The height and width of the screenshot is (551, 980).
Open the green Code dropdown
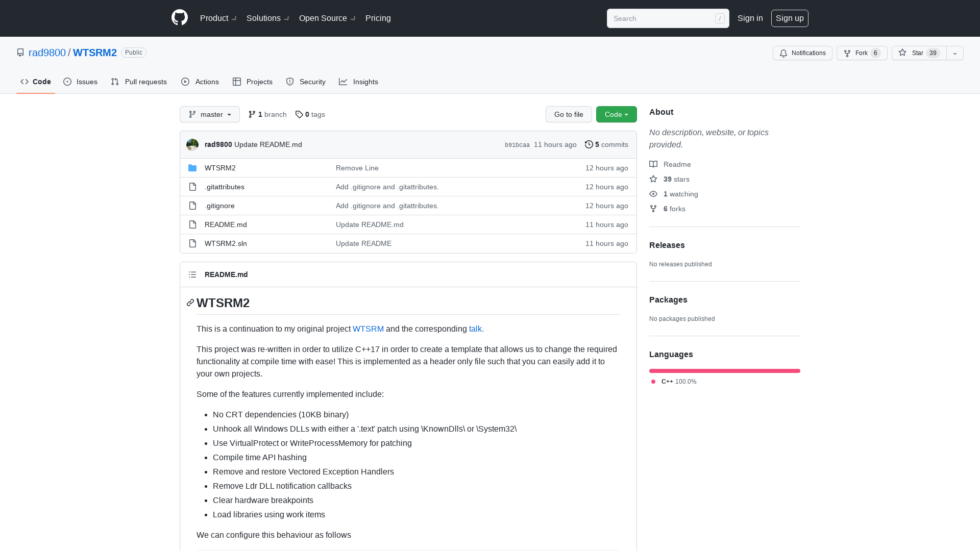(617, 114)
